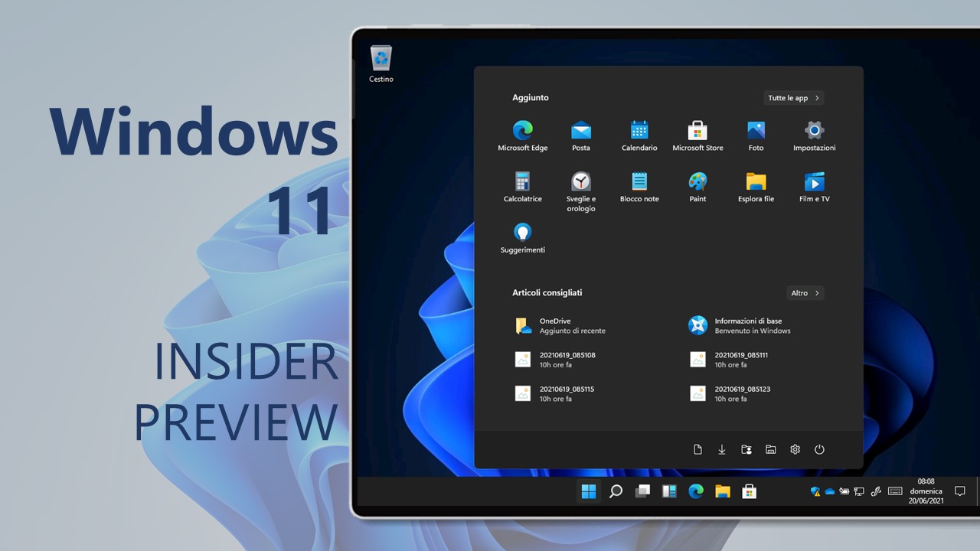The image size is (980, 551).
Task: Open the Calendario app
Action: click(639, 130)
